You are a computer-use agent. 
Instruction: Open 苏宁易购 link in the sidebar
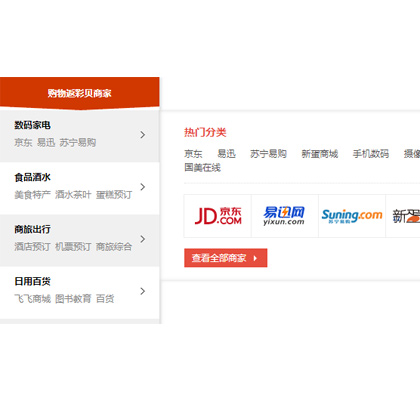[78, 143]
